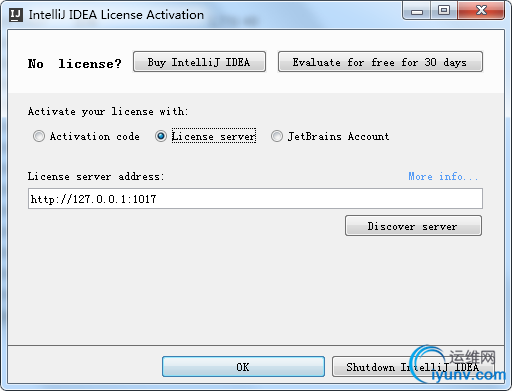Minimize the License Activation window

click(417, 11)
